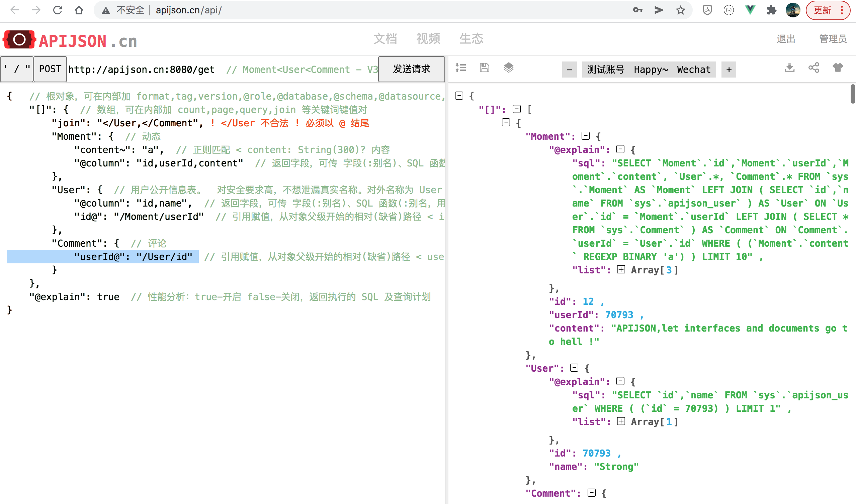Screen dimensions: 856x504
Task: Select the Wechat test account tab
Action: tap(693, 70)
